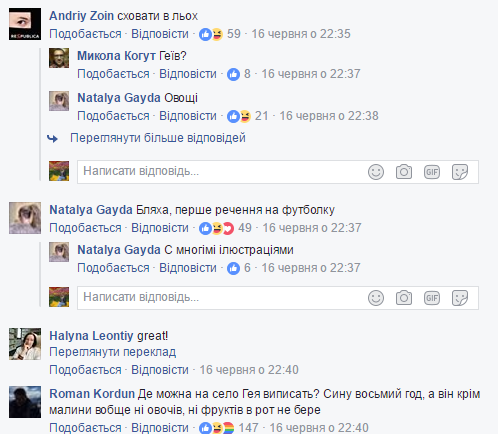
Task: Open Halyna Leontiy's profile picture
Action: [25, 344]
